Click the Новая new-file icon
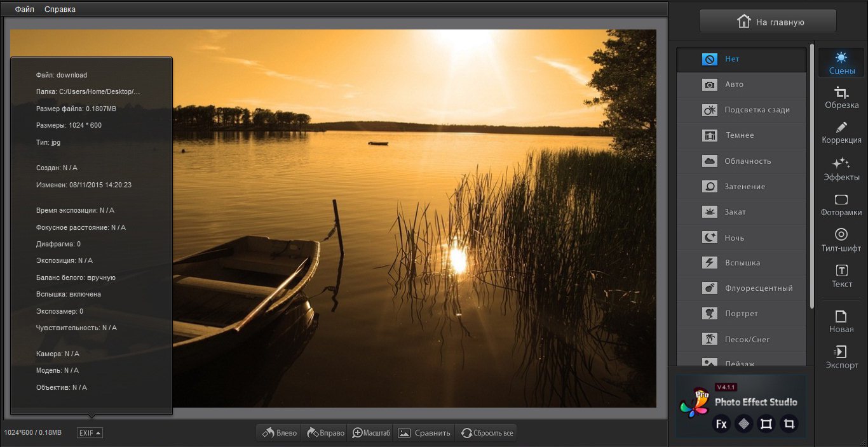This screenshot has width=868, height=447. 841,321
